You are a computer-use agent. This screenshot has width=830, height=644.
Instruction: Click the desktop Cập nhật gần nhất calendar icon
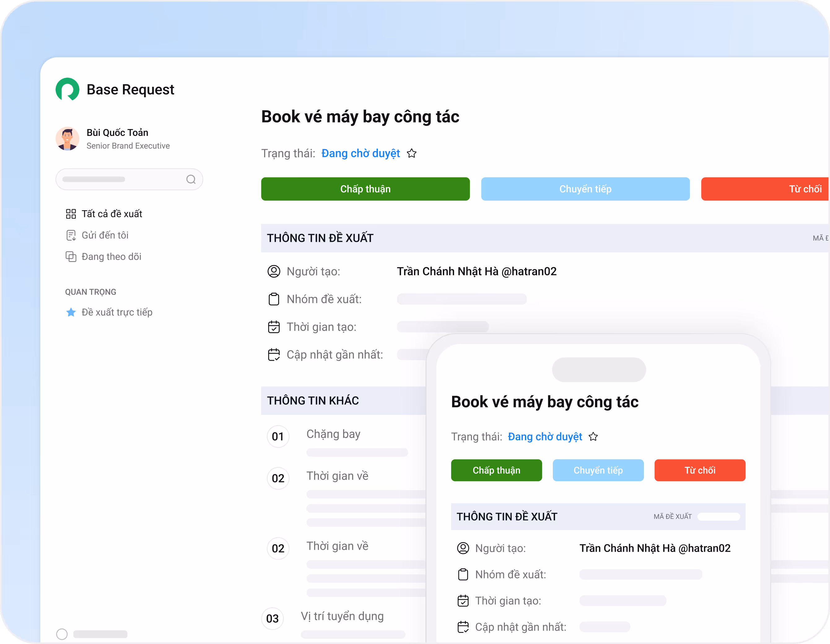pos(274,355)
